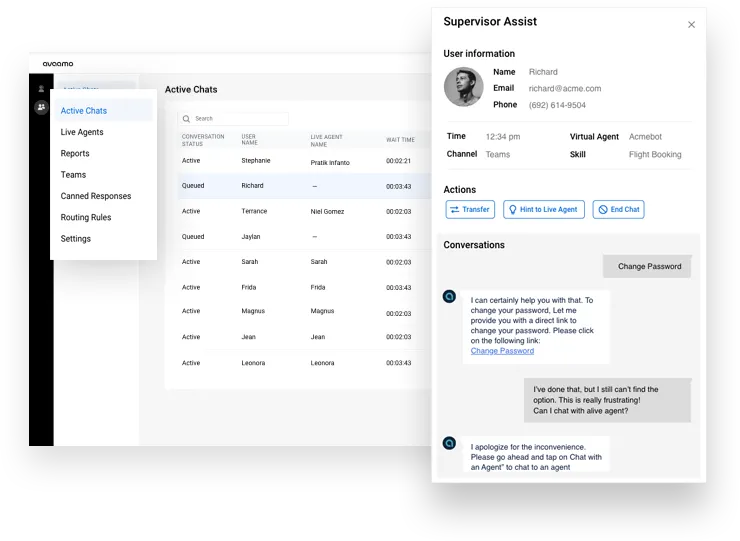Open Settings from the side menu

76,239
